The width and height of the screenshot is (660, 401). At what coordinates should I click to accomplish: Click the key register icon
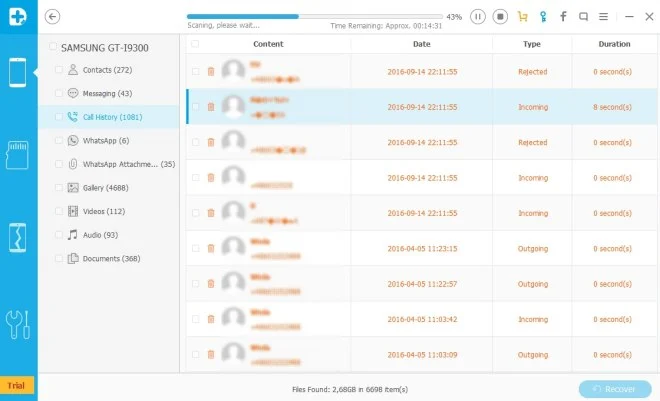(x=542, y=17)
